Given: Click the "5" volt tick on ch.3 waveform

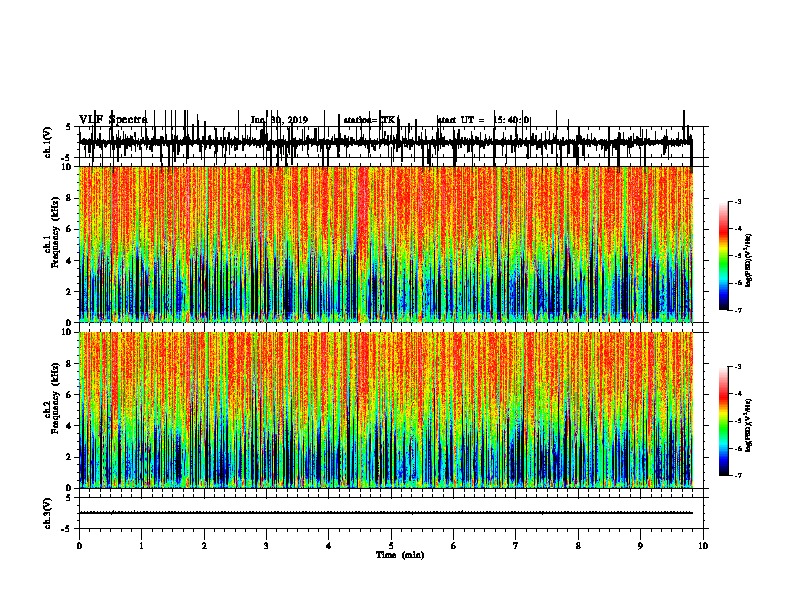Looking at the screenshot, I should (69, 498).
